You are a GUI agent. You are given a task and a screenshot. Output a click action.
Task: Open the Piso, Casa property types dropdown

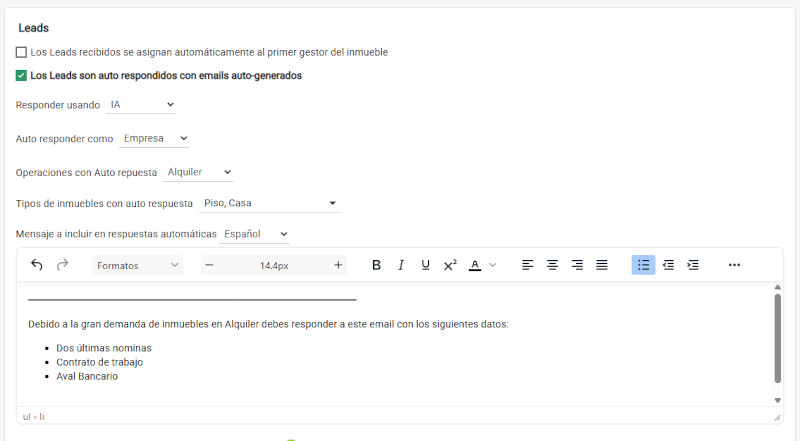269,203
